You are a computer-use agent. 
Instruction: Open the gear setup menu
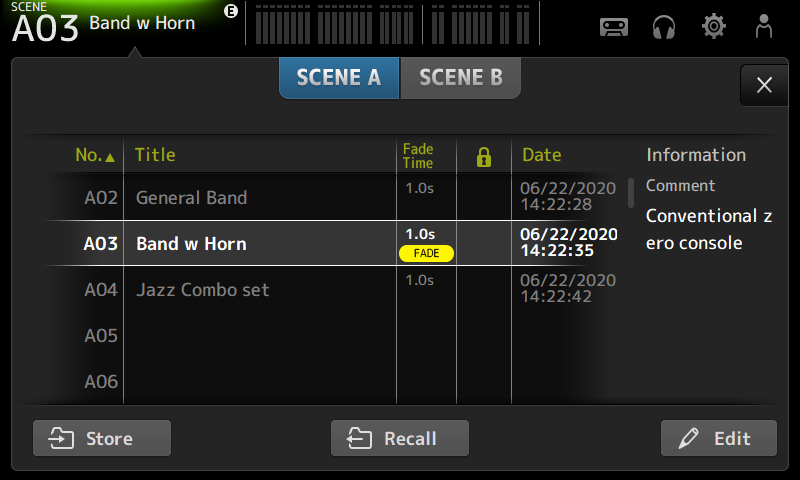pyautogui.click(x=714, y=27)
